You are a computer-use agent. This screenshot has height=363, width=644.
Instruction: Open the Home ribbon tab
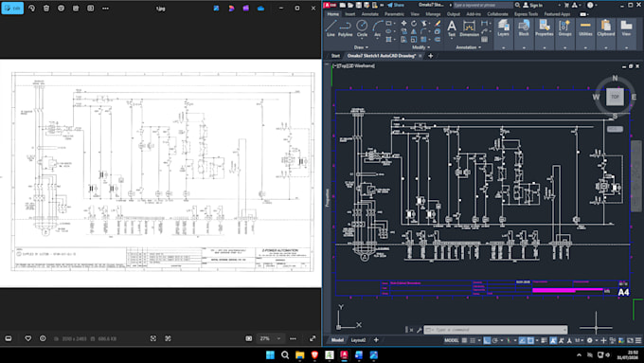333,14
